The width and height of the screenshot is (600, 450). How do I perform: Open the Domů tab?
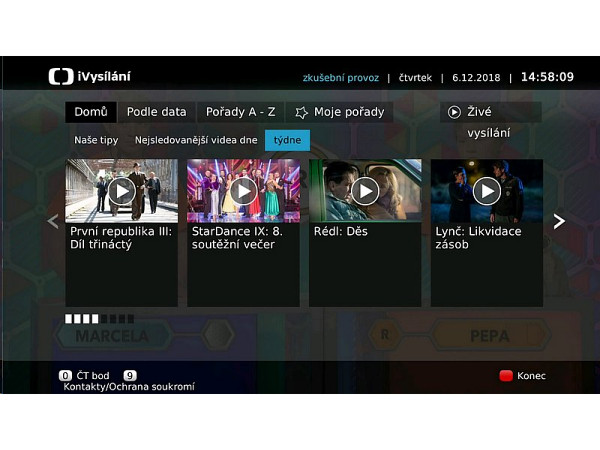(x=91, y=112)
